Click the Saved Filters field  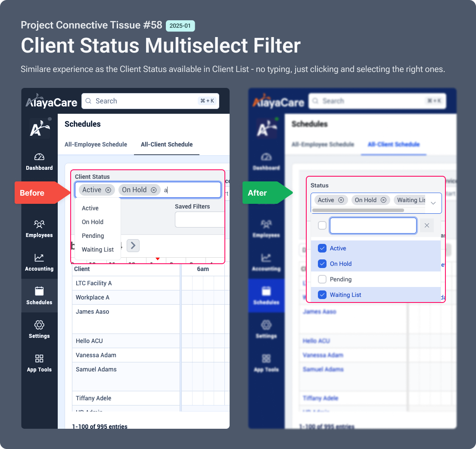pos(199,219)
